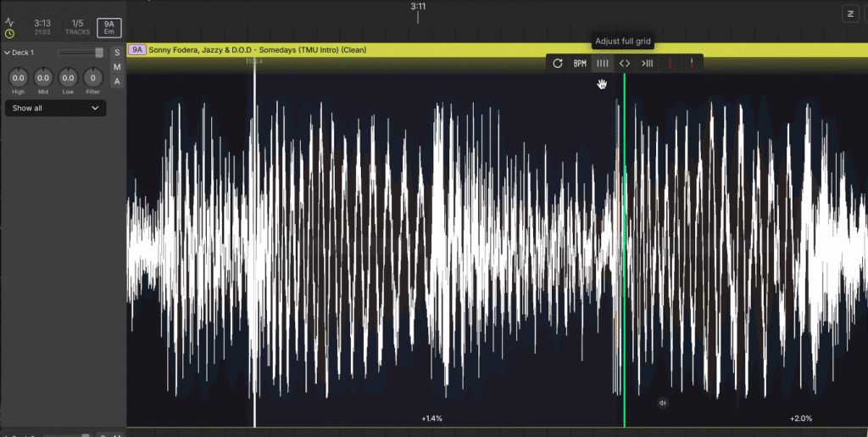Screen dimensions: 868x437
Task: Click the BPM button in grid toolbar
Action: click(x=580, y=63)
